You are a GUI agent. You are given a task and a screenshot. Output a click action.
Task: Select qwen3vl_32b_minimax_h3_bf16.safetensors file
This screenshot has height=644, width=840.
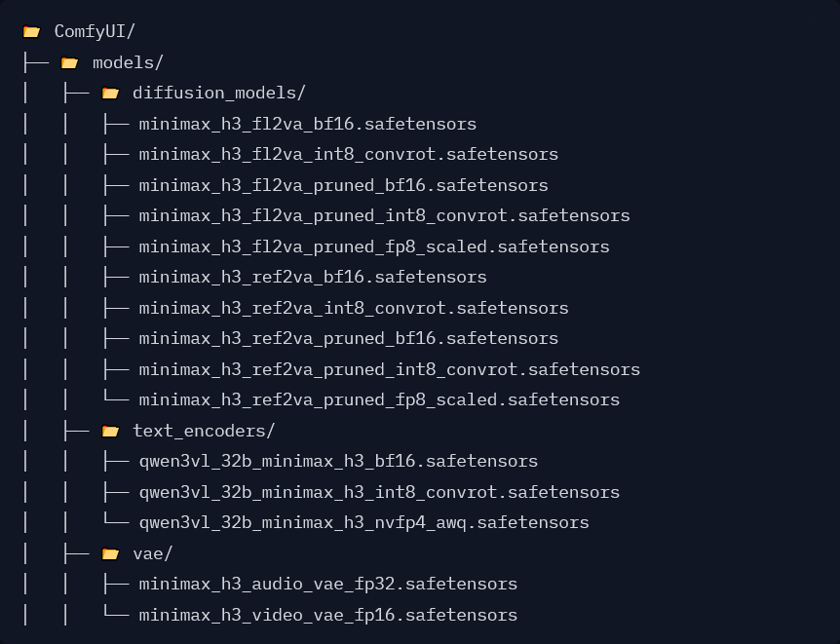338,462
